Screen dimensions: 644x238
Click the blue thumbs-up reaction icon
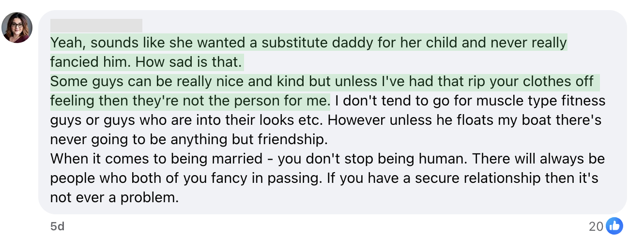(x=614, y=225)
